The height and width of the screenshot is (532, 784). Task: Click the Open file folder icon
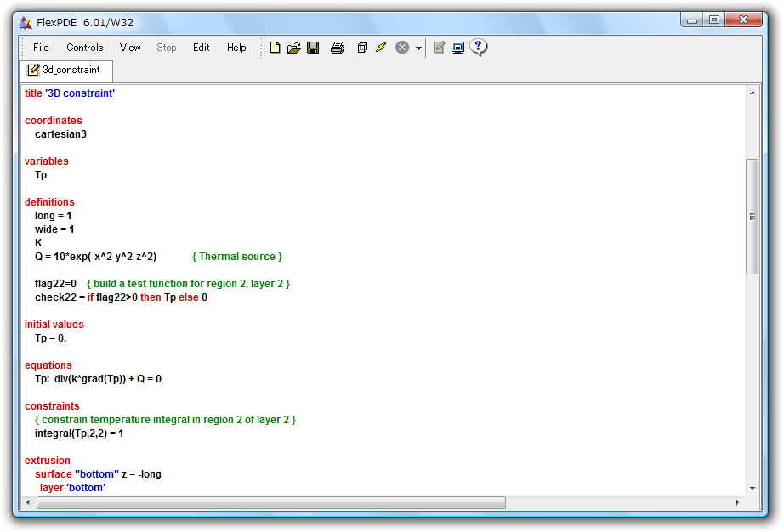tap(294, 48)
